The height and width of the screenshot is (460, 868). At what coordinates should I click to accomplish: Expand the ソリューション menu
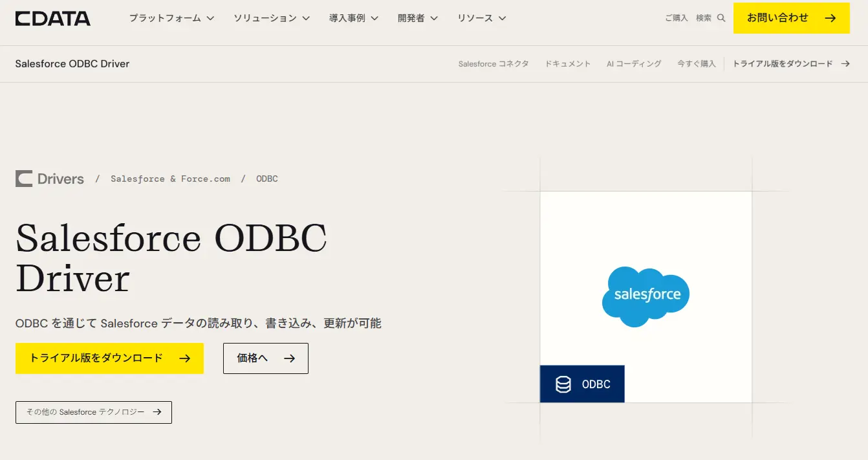coord(272,18)
